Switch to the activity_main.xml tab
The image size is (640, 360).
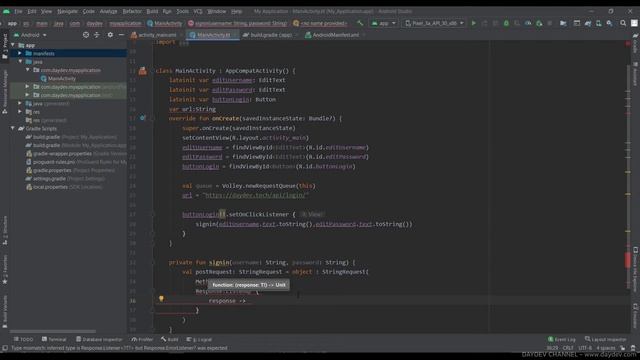click(x=157, y=35)
